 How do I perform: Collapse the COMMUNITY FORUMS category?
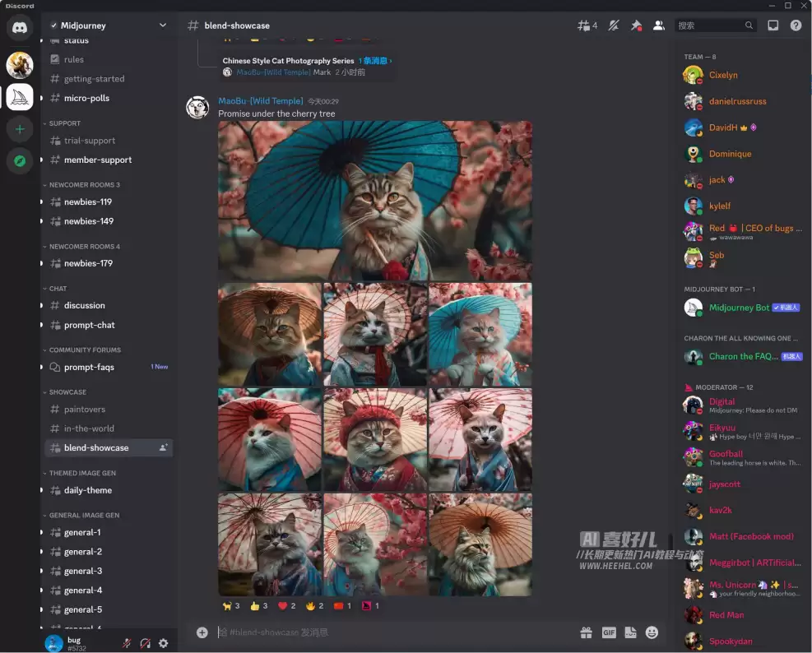[82, 350]
